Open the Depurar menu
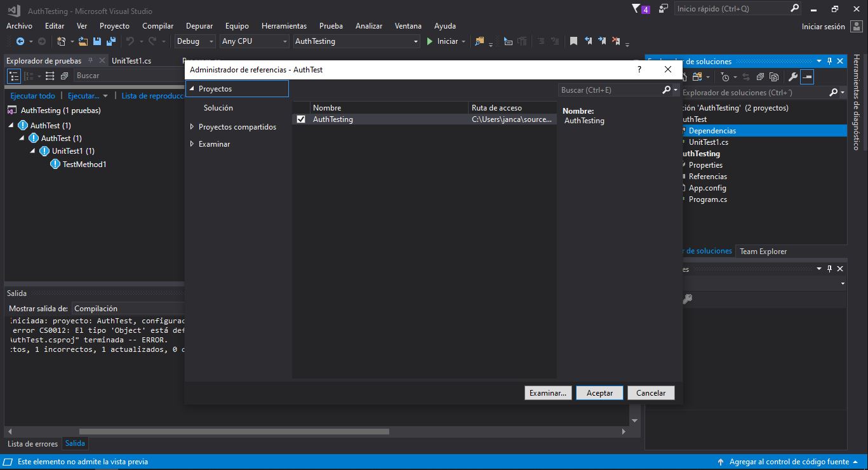Screen dimensions: 868x470 point(199,26)
